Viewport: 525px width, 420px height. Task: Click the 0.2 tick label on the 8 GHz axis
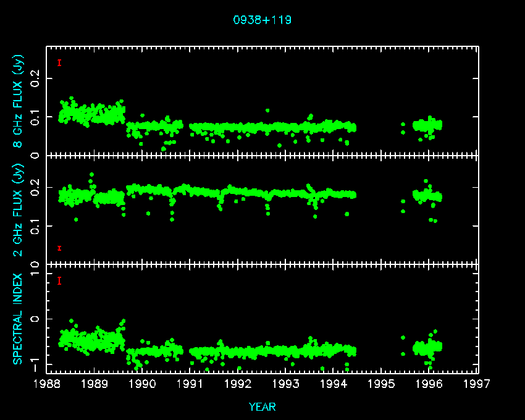[35, 78]
